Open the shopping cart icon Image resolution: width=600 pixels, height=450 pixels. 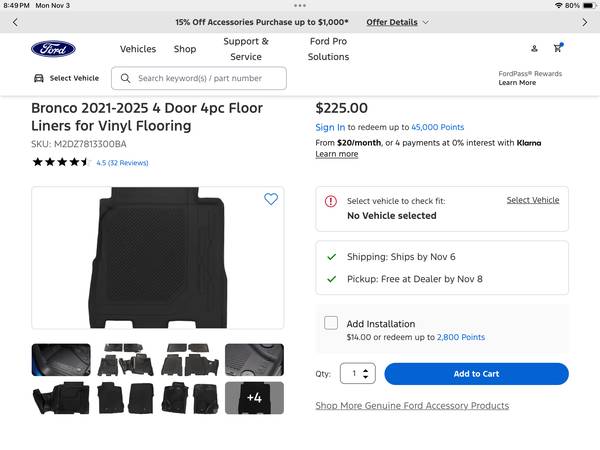pos(557,48)
